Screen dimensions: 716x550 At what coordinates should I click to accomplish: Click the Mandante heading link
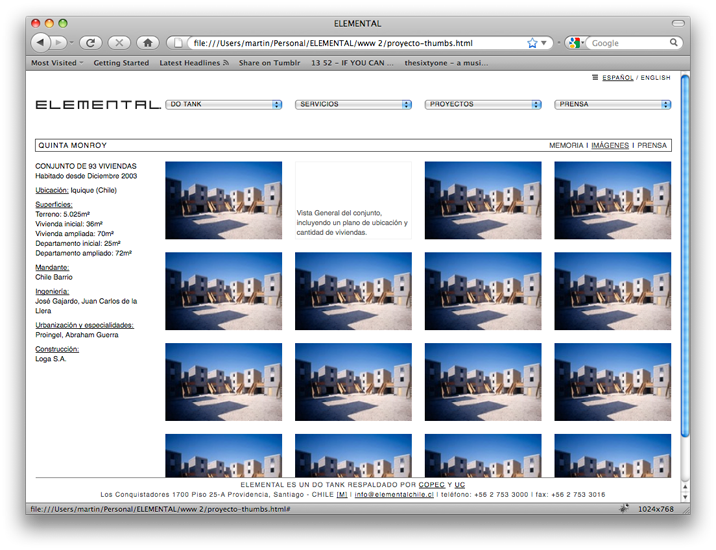[x=52, y=268]
